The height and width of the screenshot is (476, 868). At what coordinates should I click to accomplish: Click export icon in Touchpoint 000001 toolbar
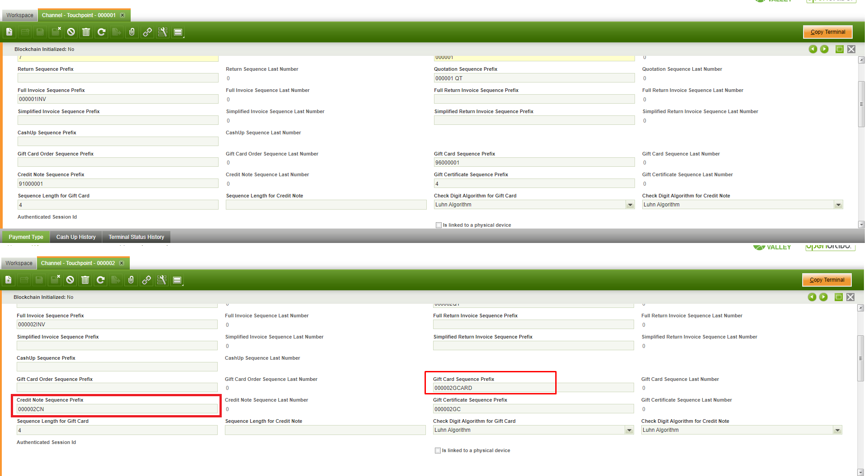coord(117,32)
